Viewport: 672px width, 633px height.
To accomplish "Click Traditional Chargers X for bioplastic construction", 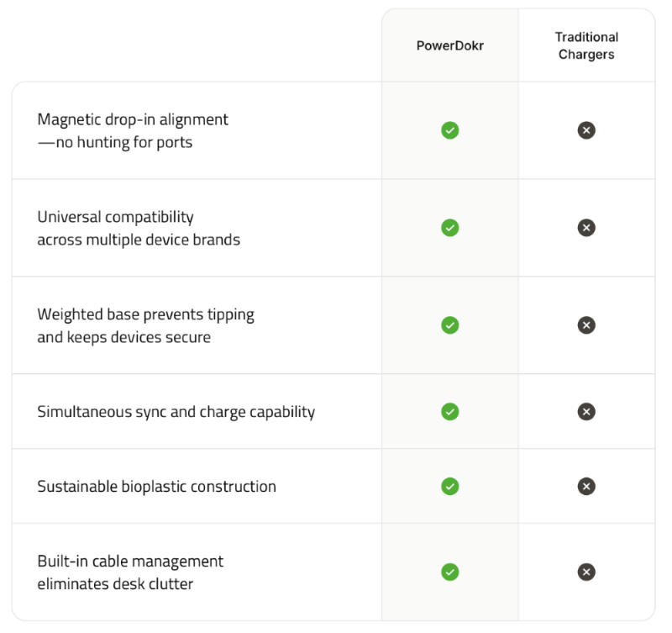I will tap(586, 486).
